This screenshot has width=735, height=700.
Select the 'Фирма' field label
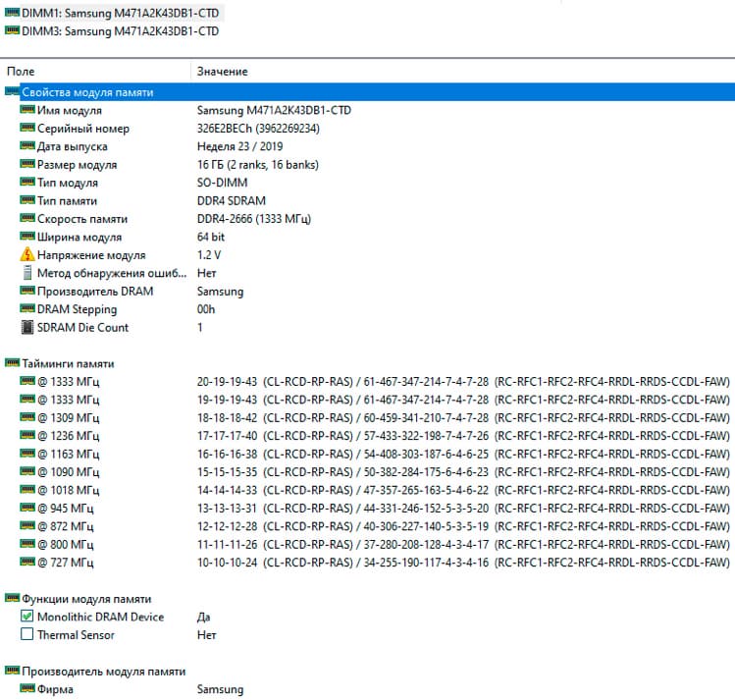[x=55, y=689]
